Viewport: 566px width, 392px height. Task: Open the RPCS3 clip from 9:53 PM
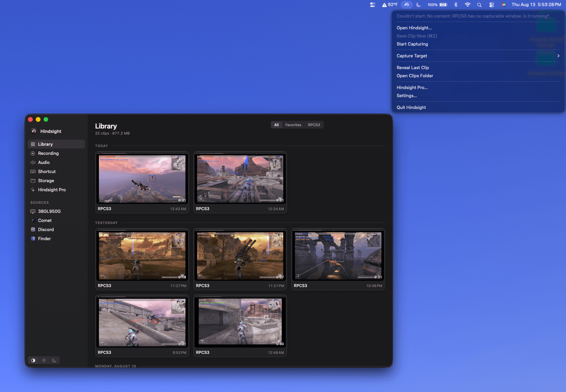click(142, 326)
